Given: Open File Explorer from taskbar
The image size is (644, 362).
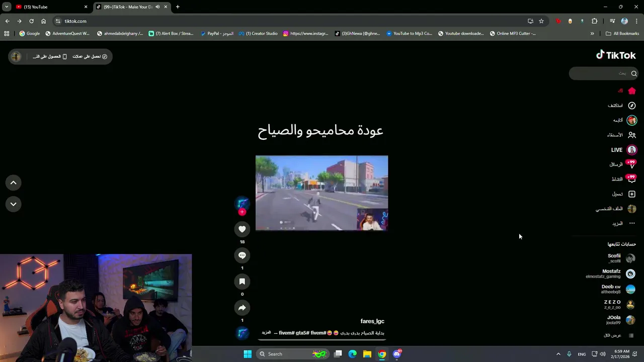Looking at the screenshot, I should [367, 354].
